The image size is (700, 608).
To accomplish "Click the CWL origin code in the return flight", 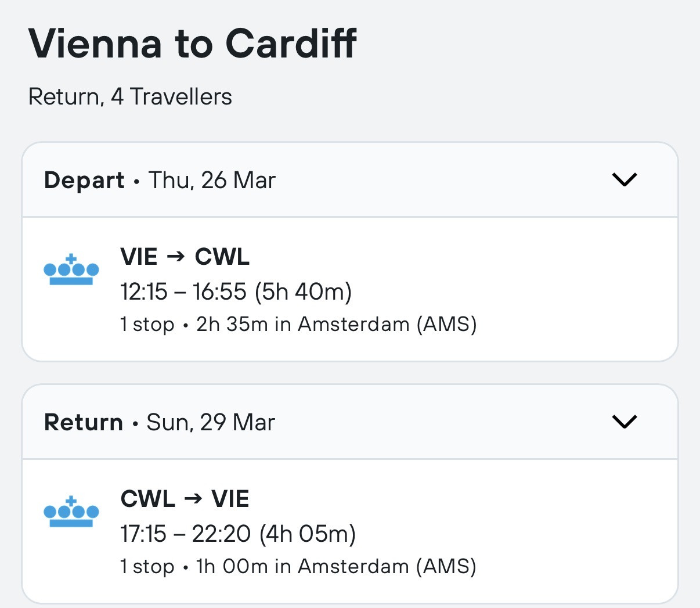I will pyautogui.click(x=148, y=498).
